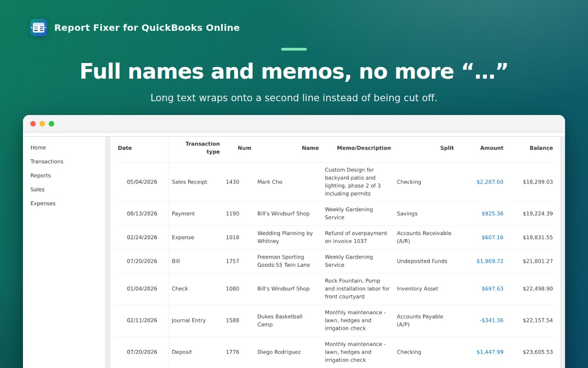
Task: Select the $22,498.90 balance cell
Action: 537,289
